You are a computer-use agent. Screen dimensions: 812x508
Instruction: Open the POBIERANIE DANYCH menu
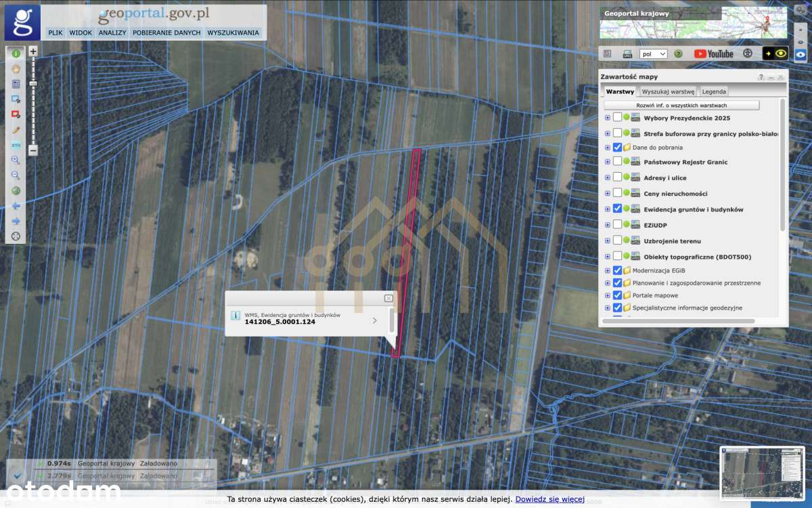166,33
